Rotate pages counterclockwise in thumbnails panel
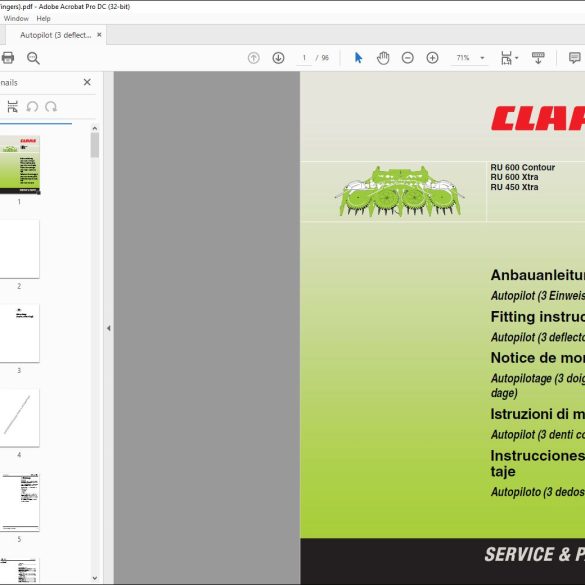 [x=32, y=107]
